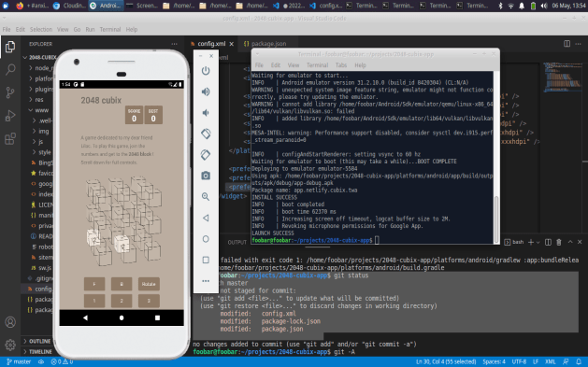The image size is (588, 367).
Task: Kill the bash terminal with trash icon
Action: [x=559, y=242]
